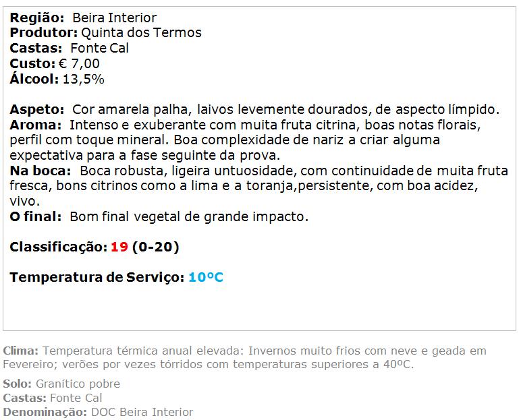Image resolution: width=519 pixels, height=420 pixels.
Task: Click the blue 10ºC serving temperature
Action: (x=206, y=277)
